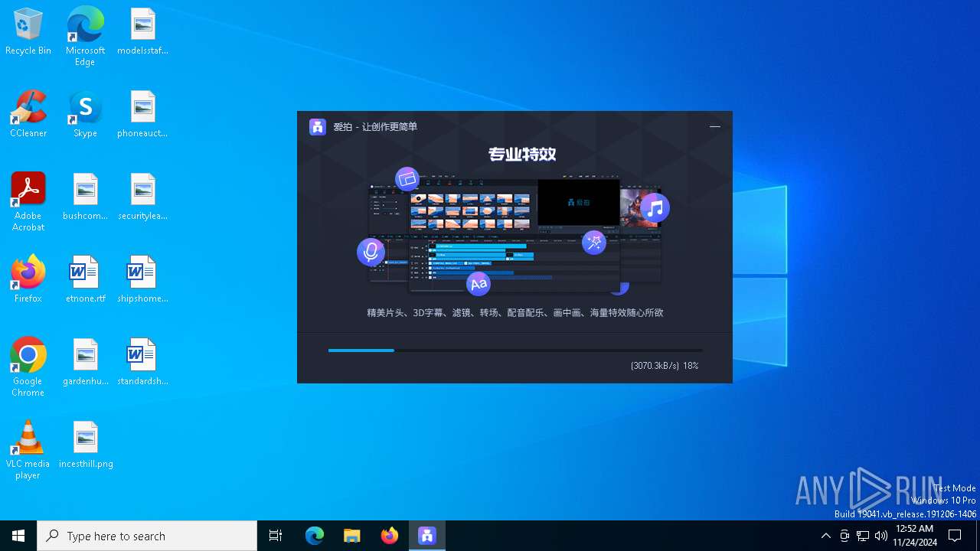The width and height of the screenshot is (980, 551).
Task: Open the Action Center notifications icon
Action: [955, 536]
